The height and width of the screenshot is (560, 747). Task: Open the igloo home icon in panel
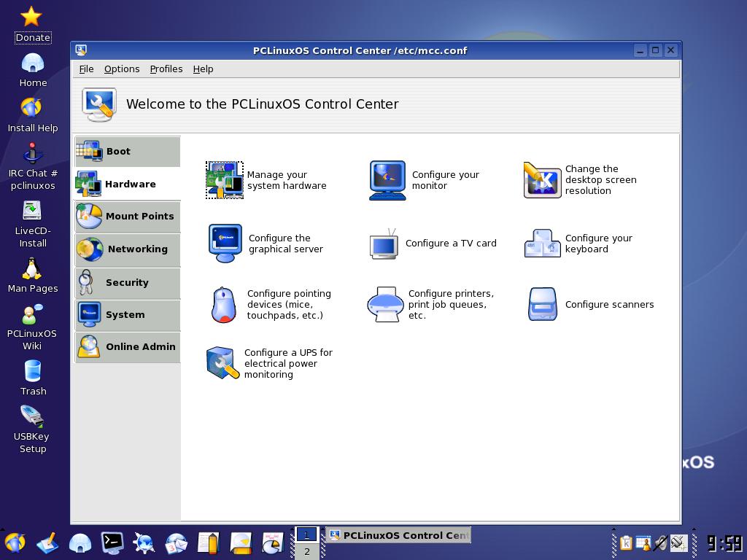pyautogui.click(x=80, y=542)
